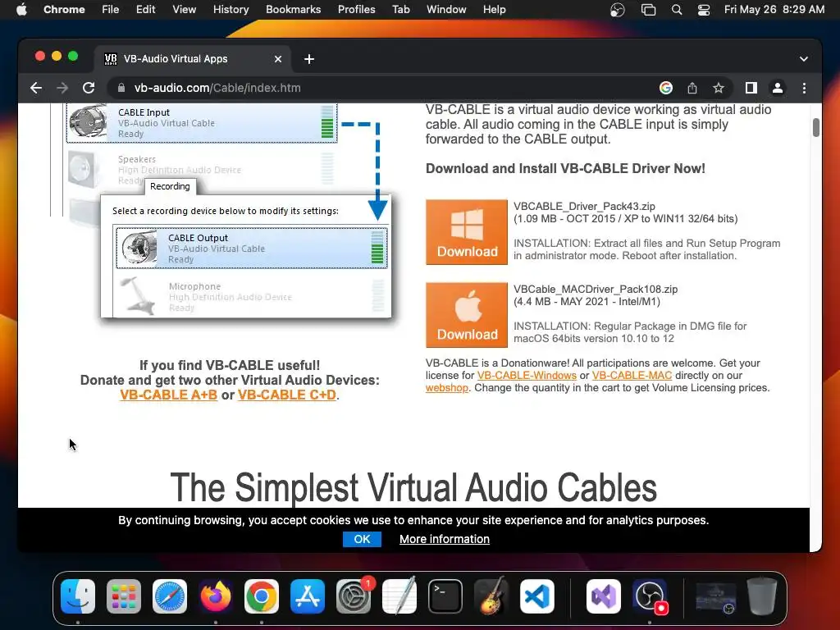Open OBS Studio from the Dock
The image size is (840, 630).
[650, 596]
